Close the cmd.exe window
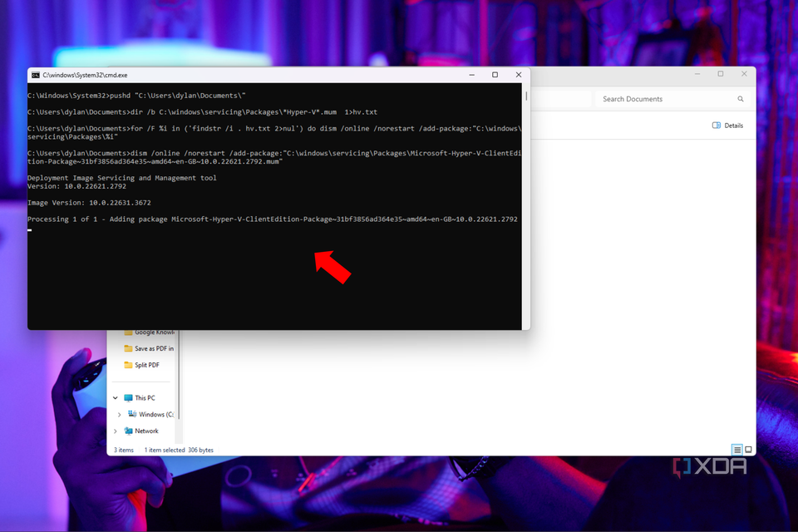798x532 pixels. 519,75
